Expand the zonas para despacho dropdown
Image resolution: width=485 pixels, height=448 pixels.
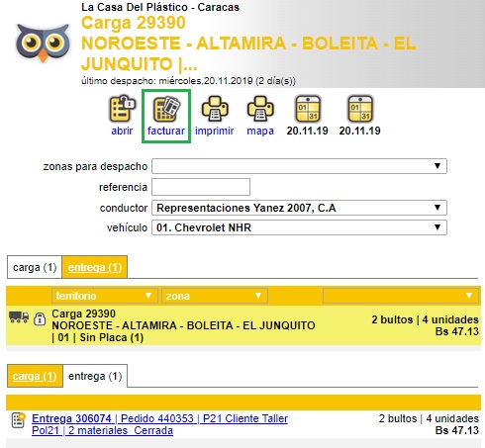[x=299, y=166]
